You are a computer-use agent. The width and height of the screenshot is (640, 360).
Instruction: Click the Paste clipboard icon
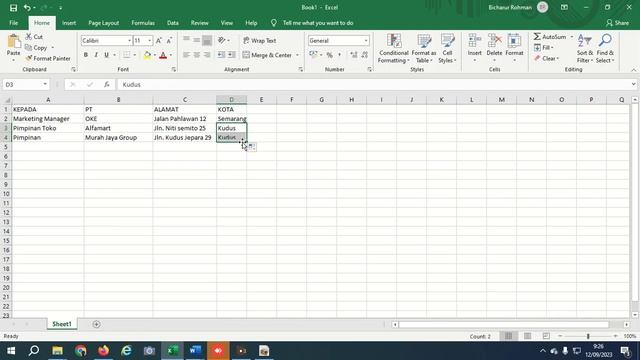click(13, 42)
